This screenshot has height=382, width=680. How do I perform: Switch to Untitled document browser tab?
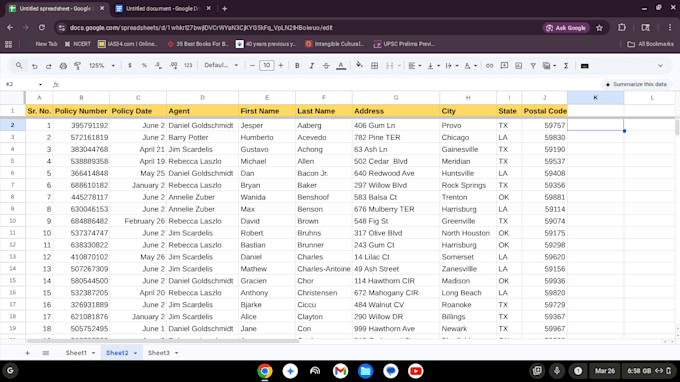[x=162, y=9]
